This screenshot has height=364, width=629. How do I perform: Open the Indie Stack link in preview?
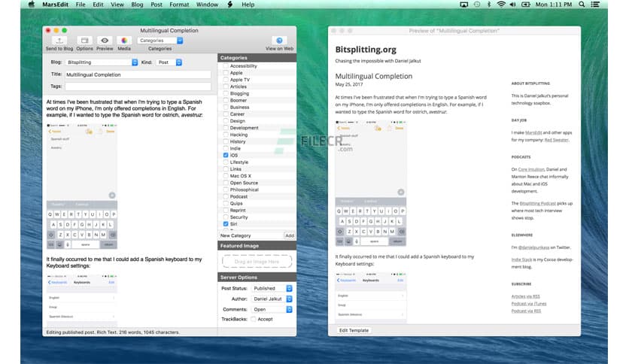tap(521, 259)
